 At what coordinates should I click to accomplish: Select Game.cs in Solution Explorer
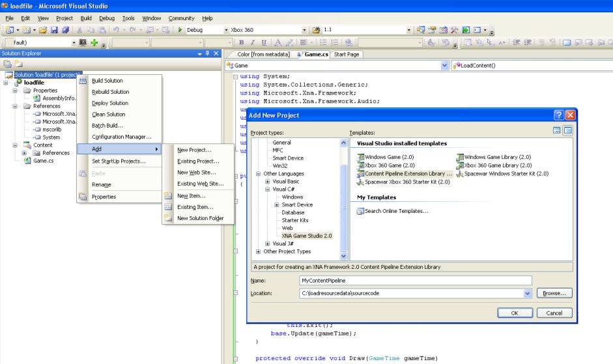44,161
